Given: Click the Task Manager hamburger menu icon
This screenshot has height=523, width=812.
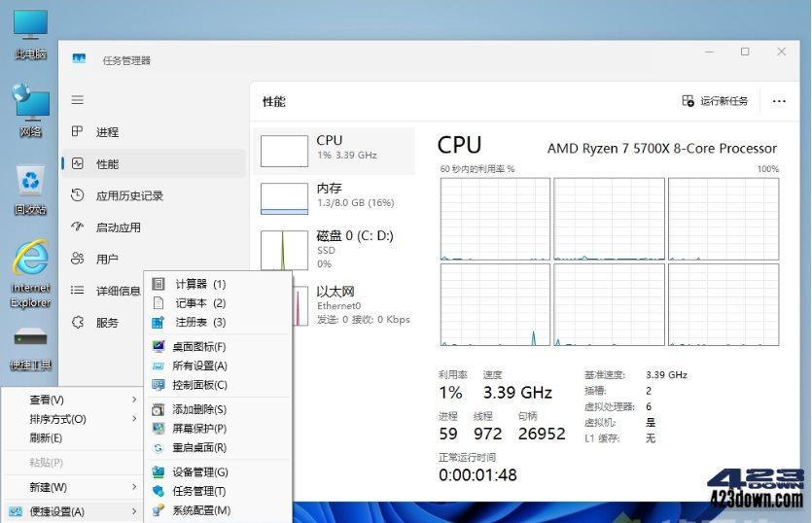Looking at the screenshot, I should click(x=77, y=100).
